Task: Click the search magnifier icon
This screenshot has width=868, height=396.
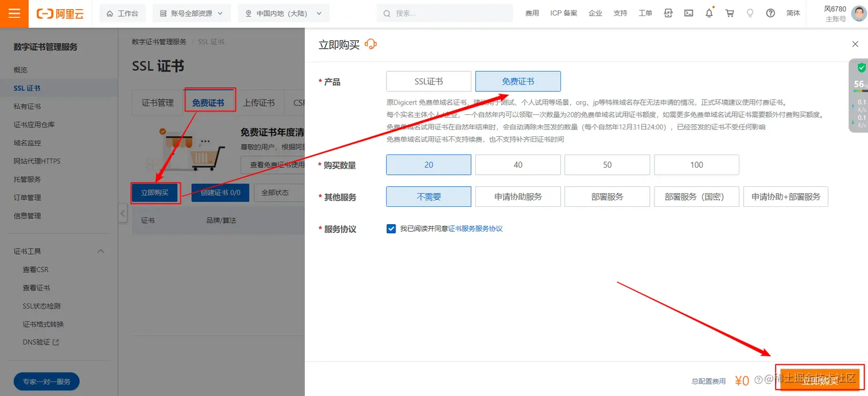Action: [387, 13]
